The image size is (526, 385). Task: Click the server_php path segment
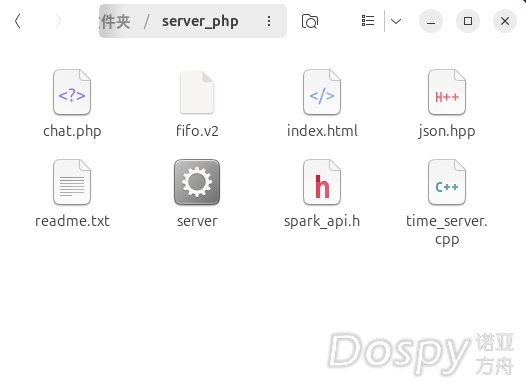200,21
